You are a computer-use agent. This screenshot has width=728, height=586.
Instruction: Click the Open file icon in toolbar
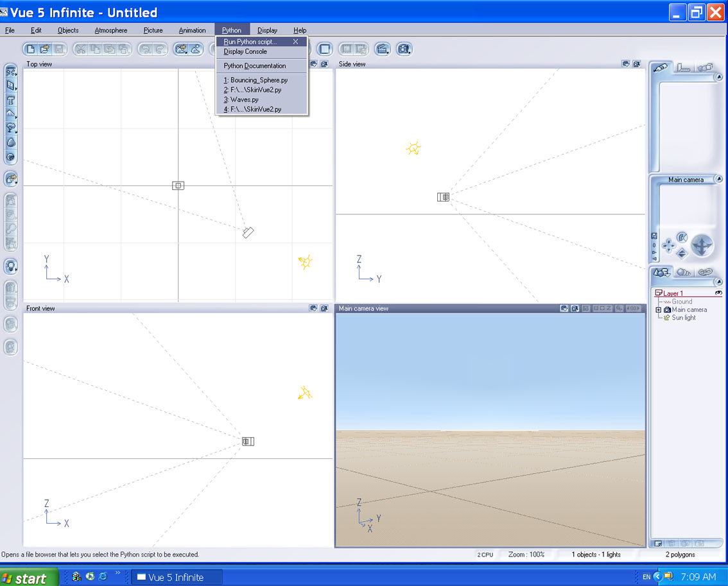click(45, 49)
